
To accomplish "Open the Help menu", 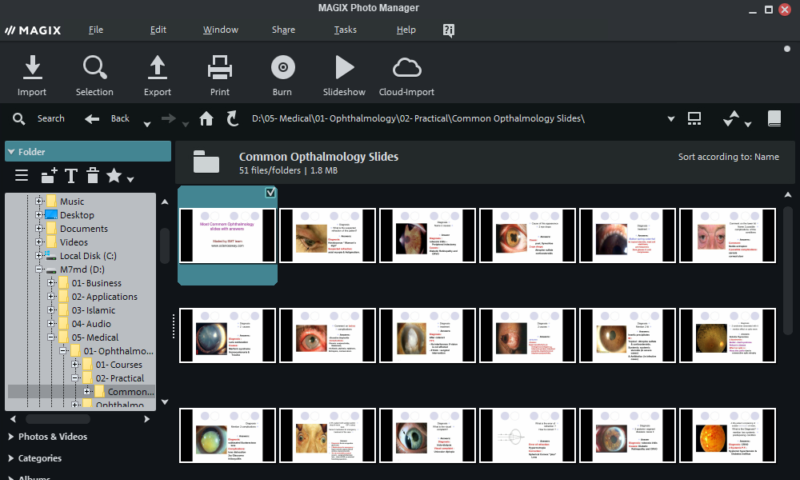I will point(406,30).
